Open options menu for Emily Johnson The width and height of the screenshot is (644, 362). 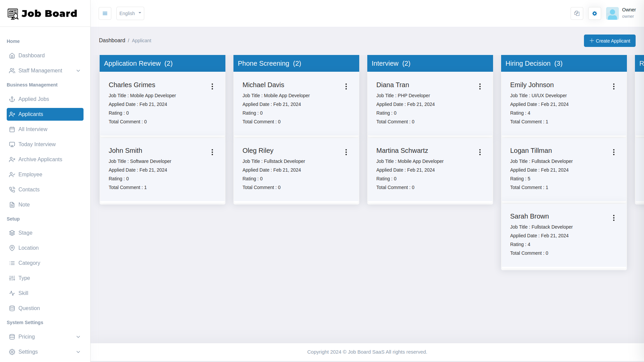click(x=614, y=86)
